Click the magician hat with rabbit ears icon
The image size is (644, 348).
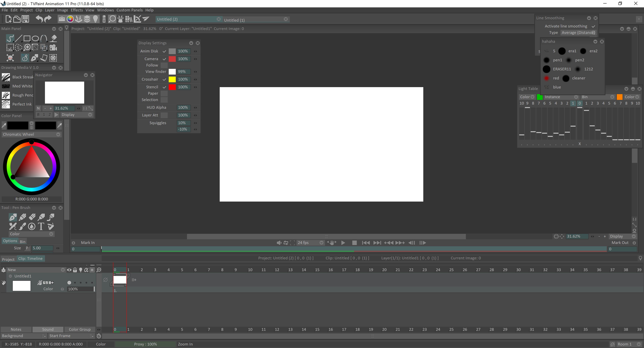click(x=121, y=19)
